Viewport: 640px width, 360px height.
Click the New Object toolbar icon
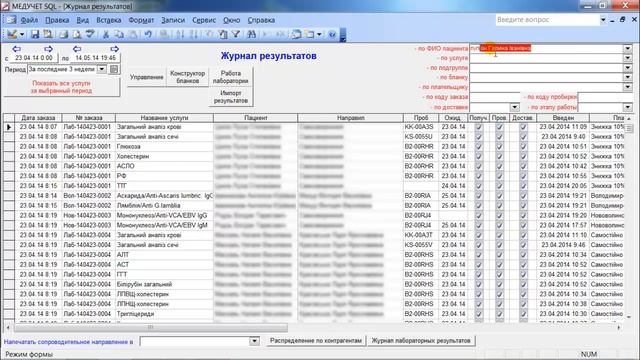[310, 34]
